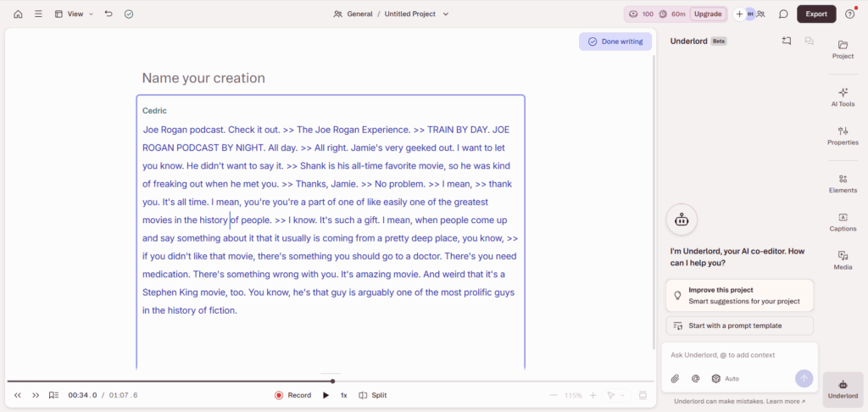Open the hamburger main menu
Image resolution: width=868 pixels, height=412 pixels.
pyautogui.click(x=38, y=14)
